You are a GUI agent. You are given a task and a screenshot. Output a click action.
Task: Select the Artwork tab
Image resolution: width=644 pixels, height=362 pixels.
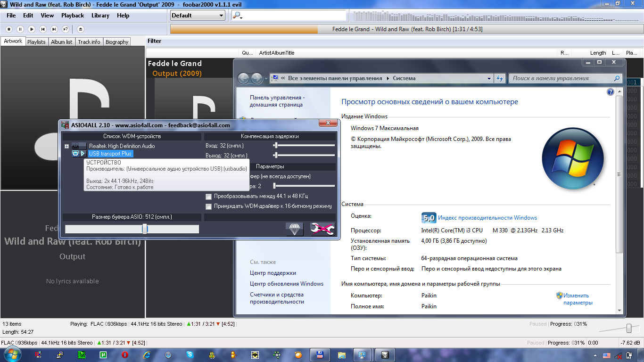[x=13, y=41]
